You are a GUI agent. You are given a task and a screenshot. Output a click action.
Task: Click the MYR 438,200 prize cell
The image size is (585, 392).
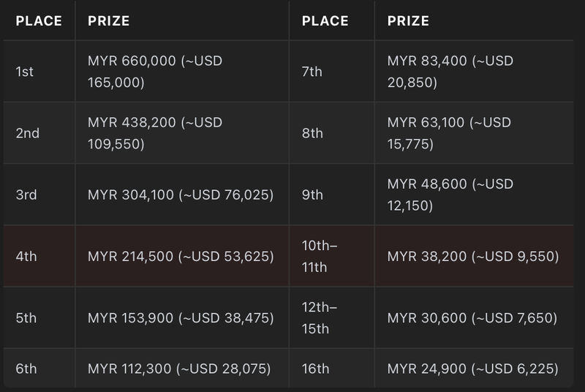tap(181, 133)
